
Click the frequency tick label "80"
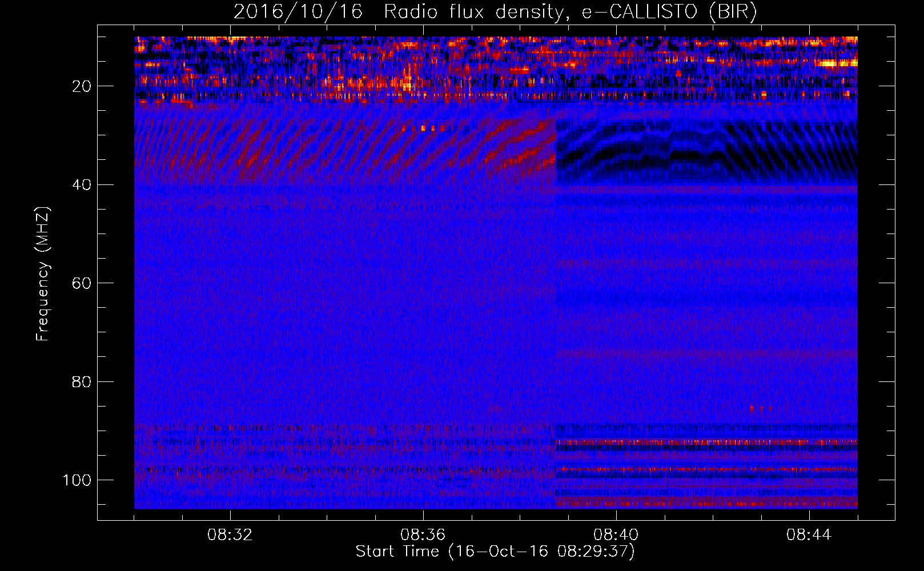click(x=82, y=381)
